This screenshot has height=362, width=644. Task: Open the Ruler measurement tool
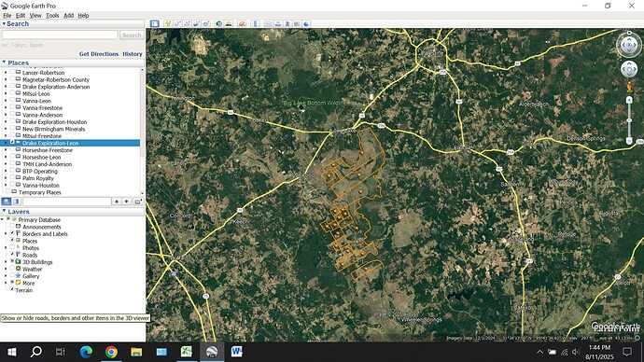(256, 24)
